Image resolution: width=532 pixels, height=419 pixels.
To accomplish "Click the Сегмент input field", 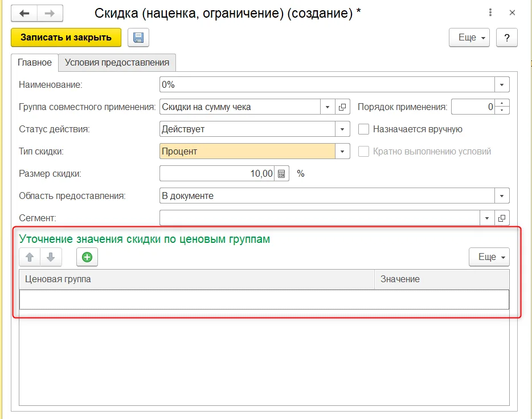I will [x=320, y=218].
